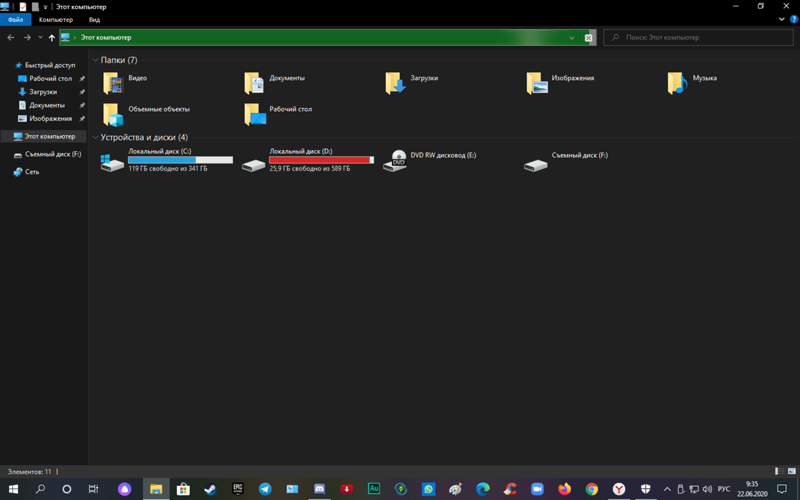Go up one folder level
800x500 pixels.
click(52, 38)
